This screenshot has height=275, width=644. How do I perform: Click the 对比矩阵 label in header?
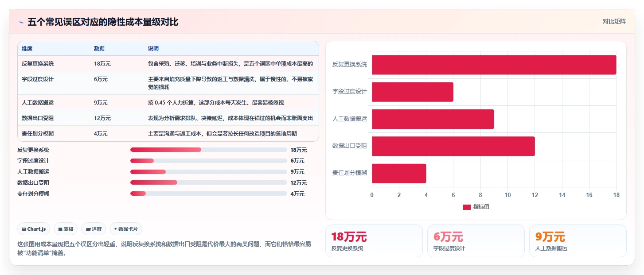[x=614, y=21]
